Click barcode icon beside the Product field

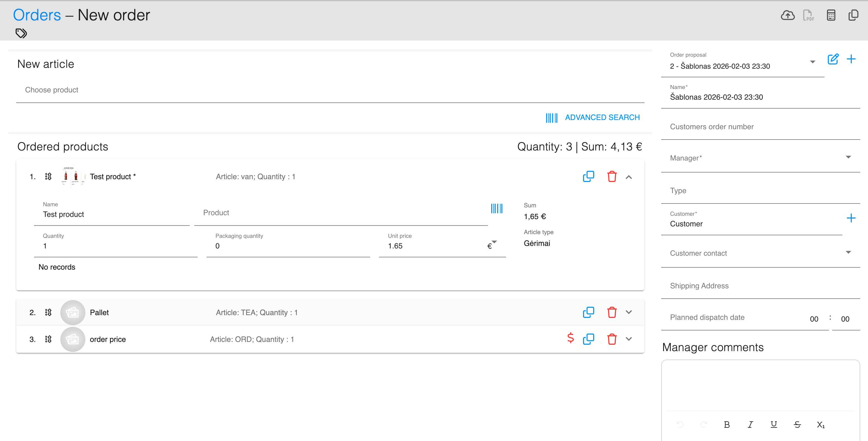pyautogui.click(x=497, y=208)
